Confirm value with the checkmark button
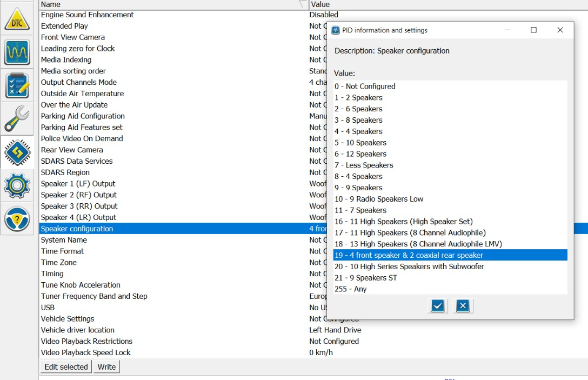588x380 pixels. (438, 306)
